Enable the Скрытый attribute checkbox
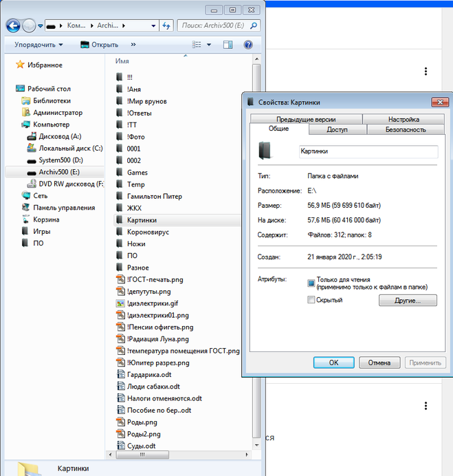The image size is (453, 476). click(311, 300)
